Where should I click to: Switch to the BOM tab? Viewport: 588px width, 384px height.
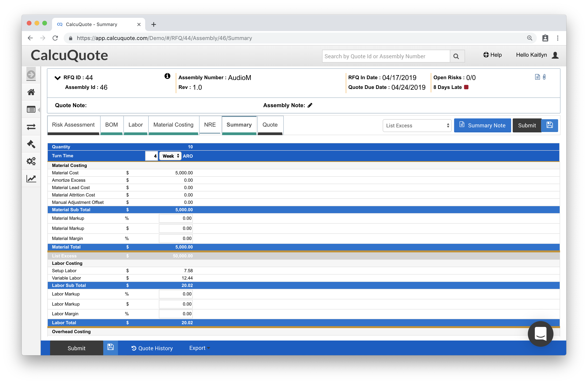pyautogui.click(x=111, y=125)
